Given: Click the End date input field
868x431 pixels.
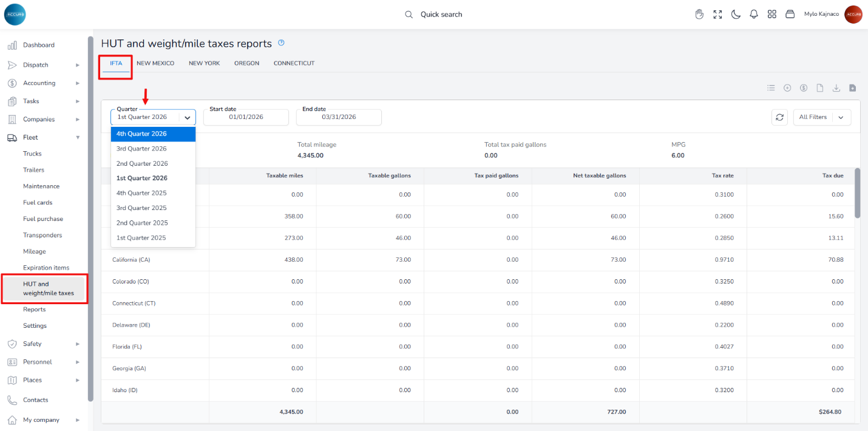Looking at the screenshot, I should [x=339, y=117].
